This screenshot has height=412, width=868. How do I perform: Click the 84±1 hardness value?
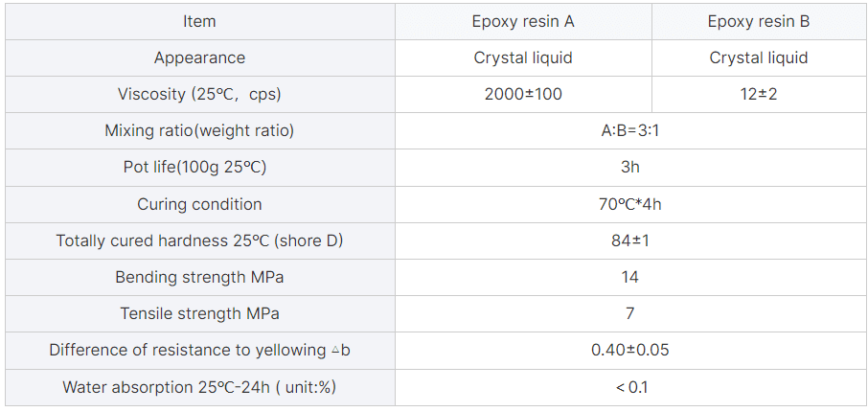pos(630,240)
